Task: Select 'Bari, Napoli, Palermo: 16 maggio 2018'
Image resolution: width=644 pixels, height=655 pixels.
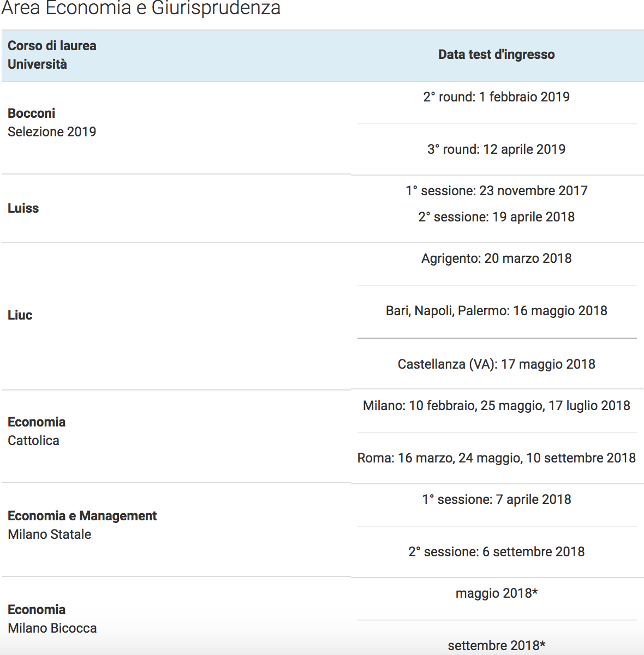Action: [497, 311]
